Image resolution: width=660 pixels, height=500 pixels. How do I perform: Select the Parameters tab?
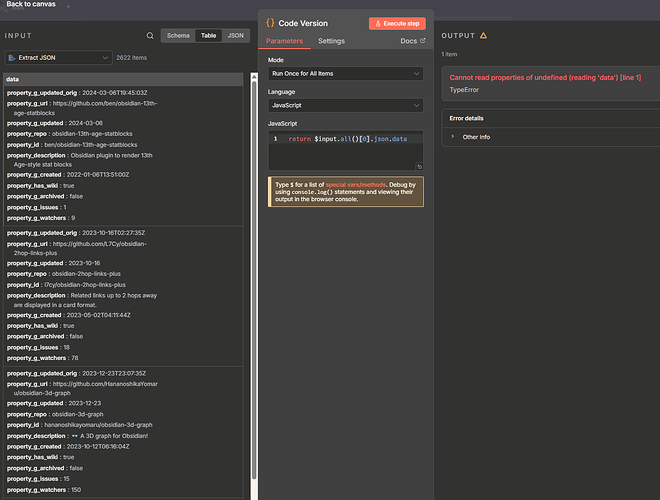(284, 41)
